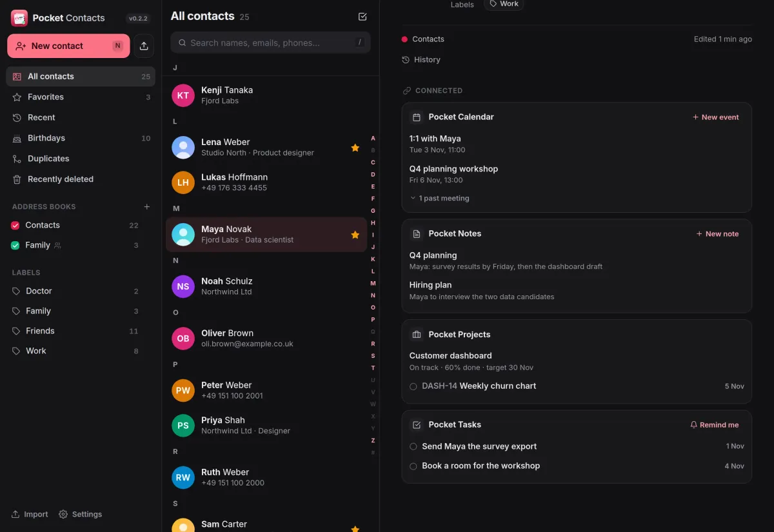
Task: Click the History entry in details
Action: (x=421, y=60)
